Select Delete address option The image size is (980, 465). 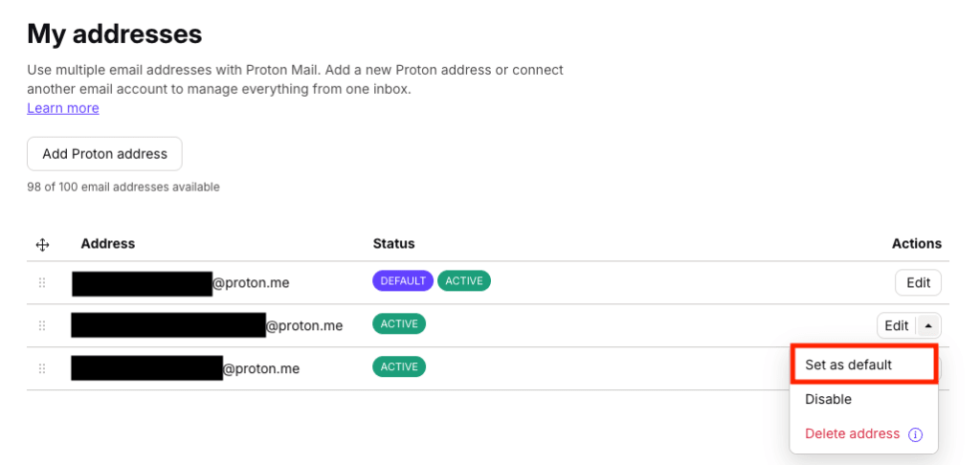point(852,433)
